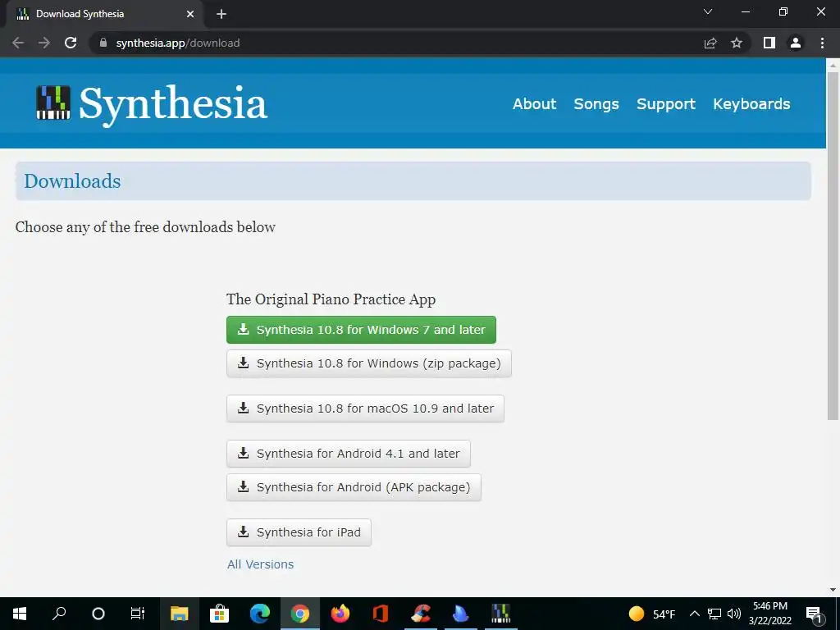Download Synthesia 10.8 Windows zip package
This screenshot has width=840, height=630.
tap(368, 363)
